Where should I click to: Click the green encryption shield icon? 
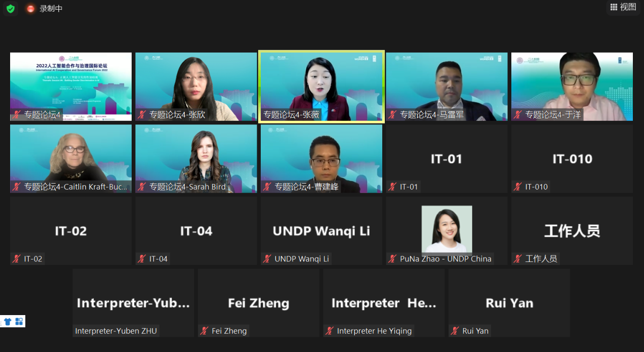pyautogui.click(x=10, y=9)
